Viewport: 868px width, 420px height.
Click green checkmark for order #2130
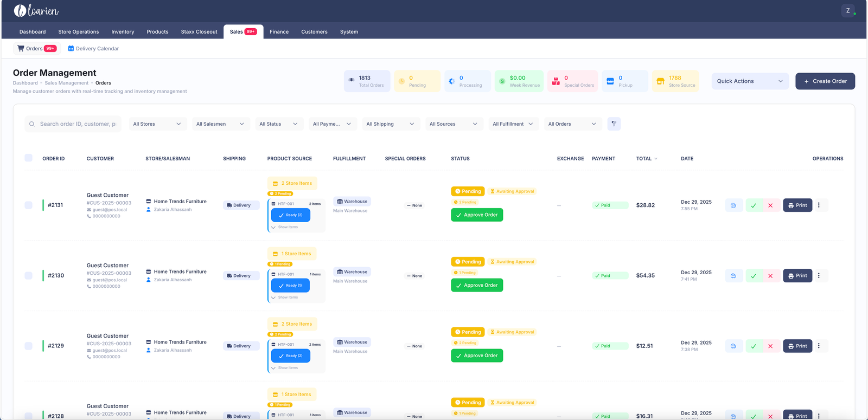point(754,276)
